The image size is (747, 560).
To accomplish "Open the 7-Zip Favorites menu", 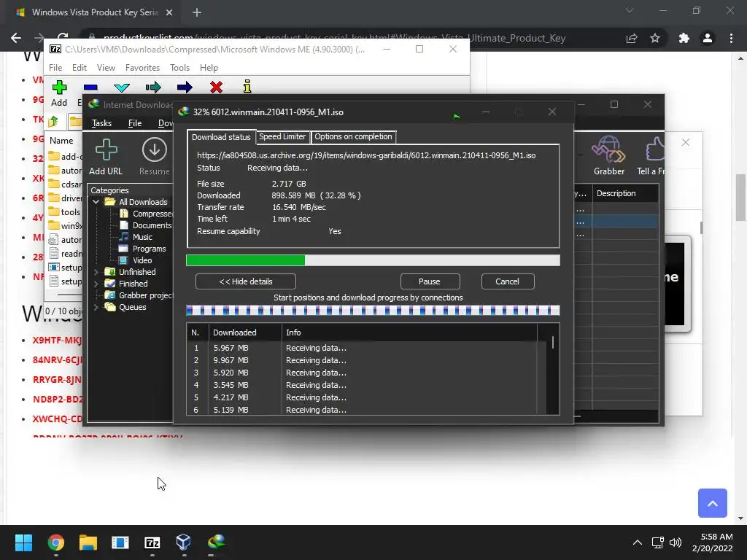I will [x=142, y=68].
